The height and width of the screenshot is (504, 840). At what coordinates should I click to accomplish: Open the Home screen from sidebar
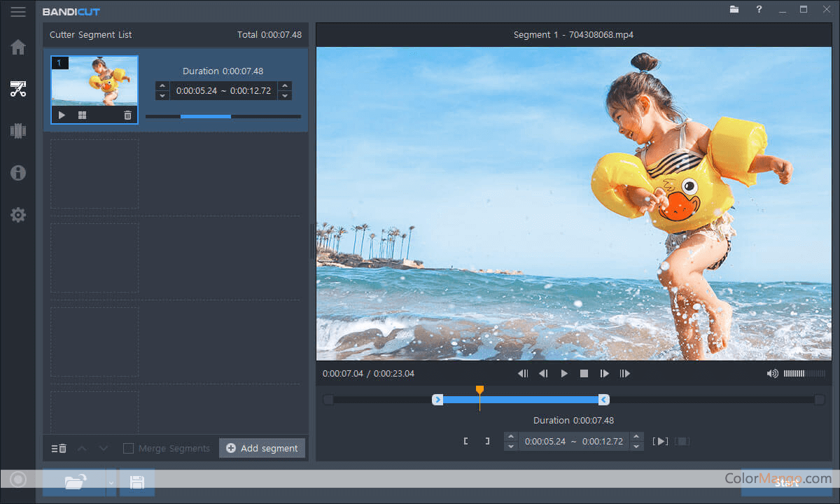coord(18,48)
